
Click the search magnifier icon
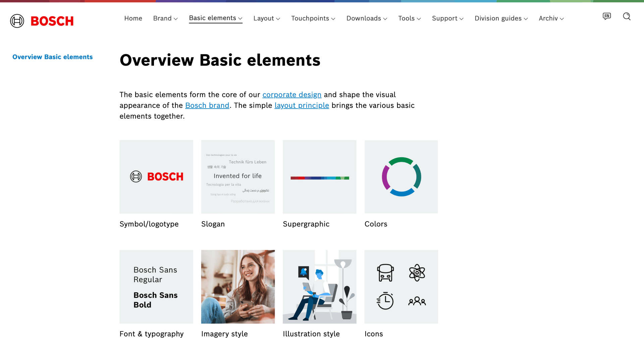coord(627,16)
